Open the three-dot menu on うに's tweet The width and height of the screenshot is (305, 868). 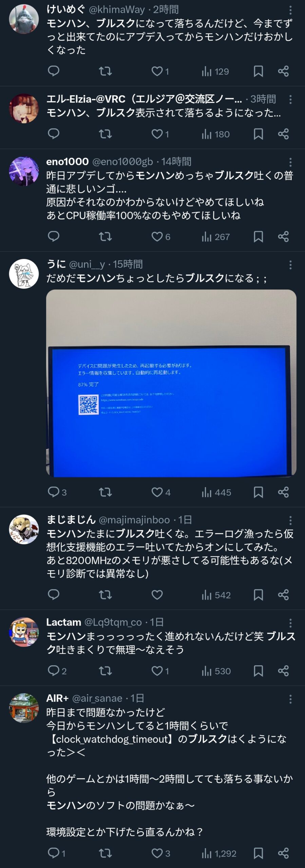(290, 265)
